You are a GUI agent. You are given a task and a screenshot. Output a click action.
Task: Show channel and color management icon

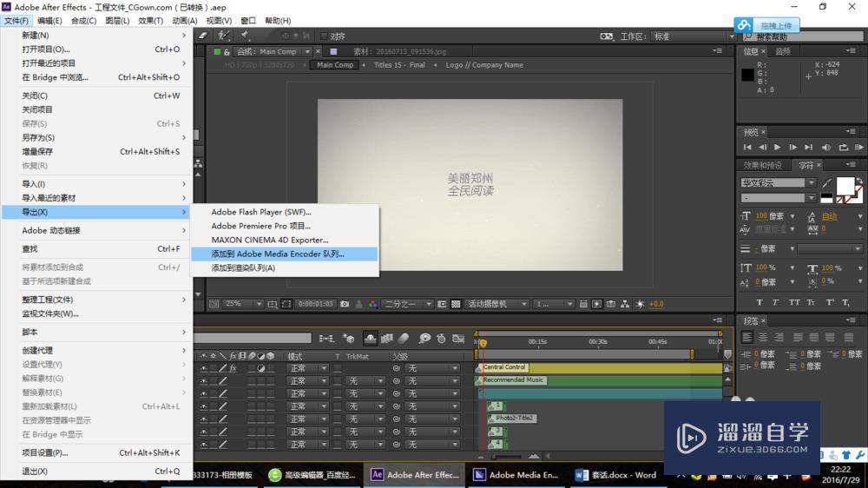point(373,304)
